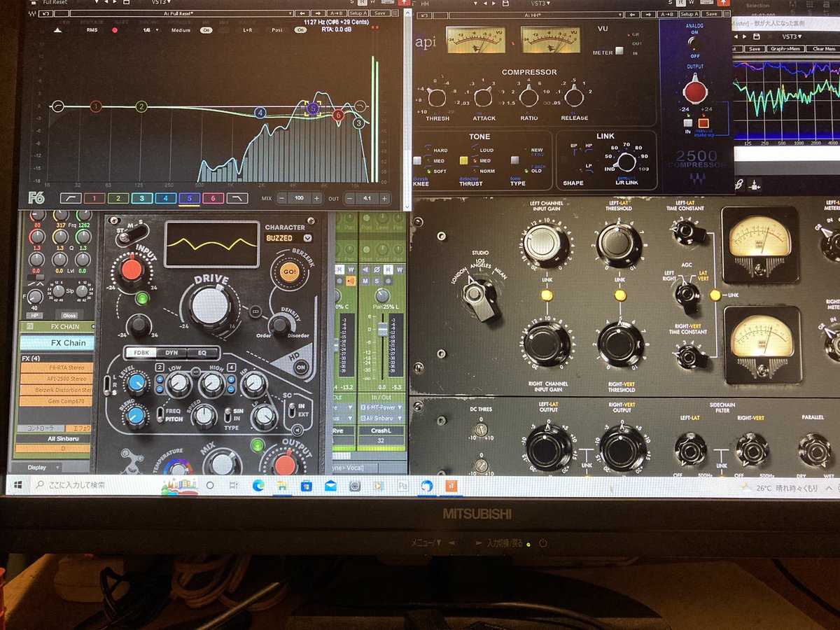This screenshot has height=630, width=840.
Task: Open the F6 RTA 1/6 resolution dropdown
Action: [150, 30]
